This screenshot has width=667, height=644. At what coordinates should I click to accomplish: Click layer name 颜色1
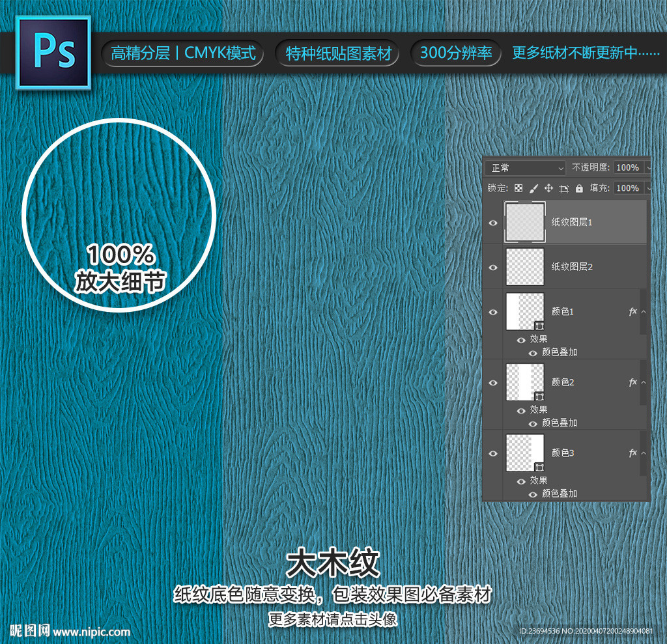(562, 311)
